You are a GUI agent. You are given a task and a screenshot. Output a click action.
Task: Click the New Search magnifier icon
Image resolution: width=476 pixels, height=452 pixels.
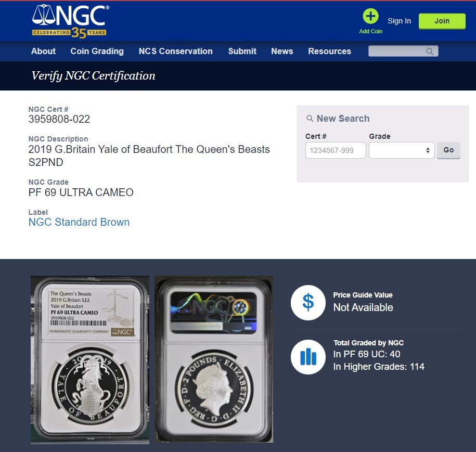310,119
